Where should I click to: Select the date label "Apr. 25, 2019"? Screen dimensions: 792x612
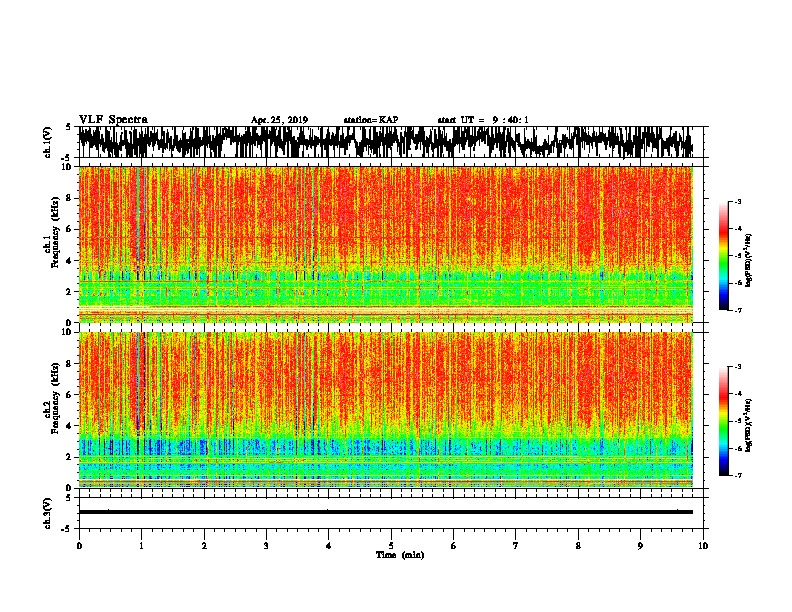click(279, 120)
